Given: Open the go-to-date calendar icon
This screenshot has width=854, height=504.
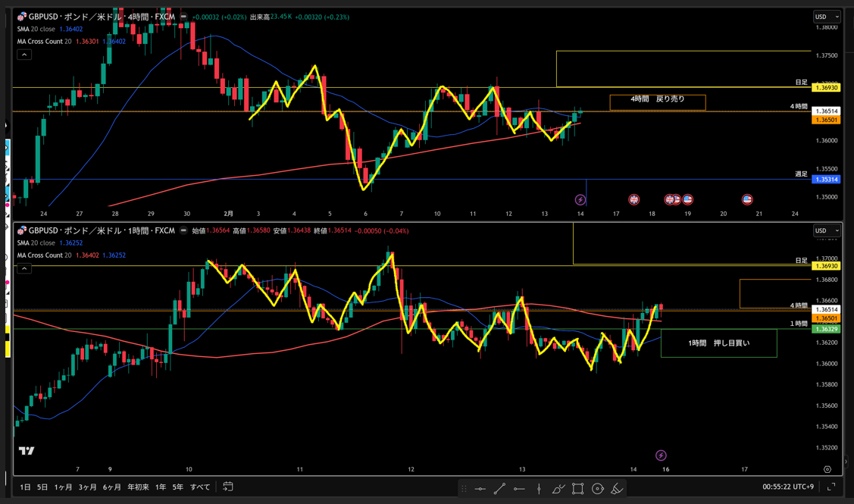Looking at the screenshot, I should [x=228, y=487].
